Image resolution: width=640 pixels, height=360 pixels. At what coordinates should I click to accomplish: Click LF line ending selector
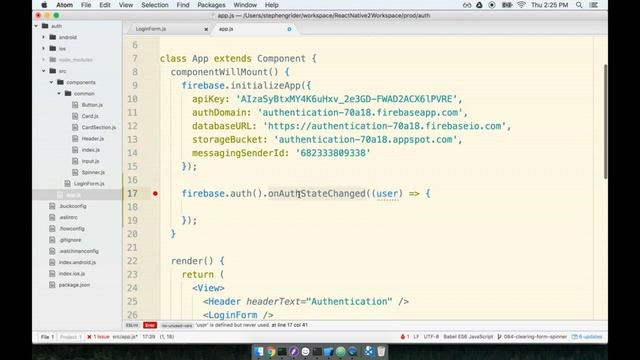pyautogui.click(x=416, y=337)
